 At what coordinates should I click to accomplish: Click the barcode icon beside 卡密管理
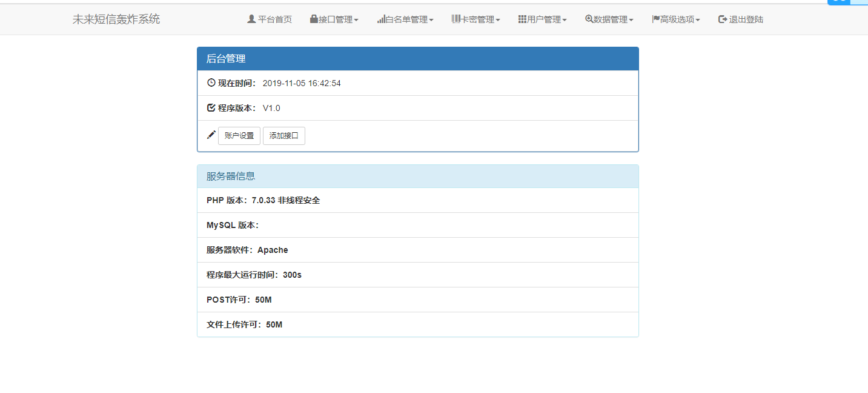pos(454,19)
